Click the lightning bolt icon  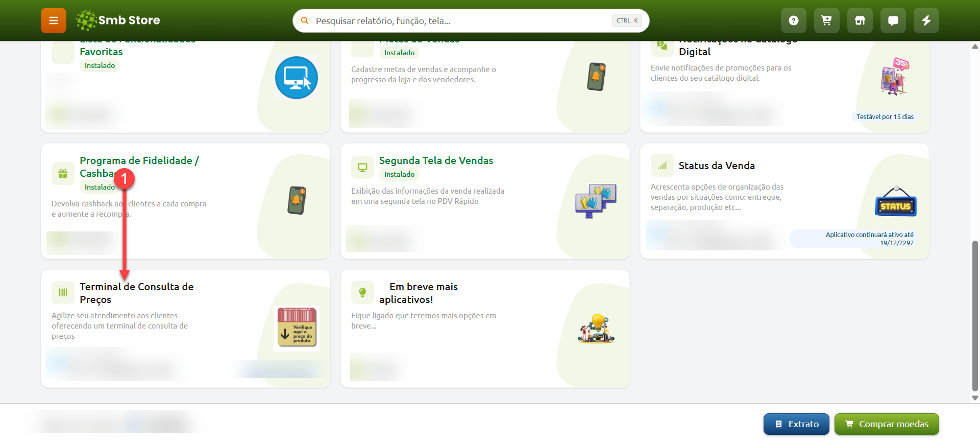click(926, 20)
